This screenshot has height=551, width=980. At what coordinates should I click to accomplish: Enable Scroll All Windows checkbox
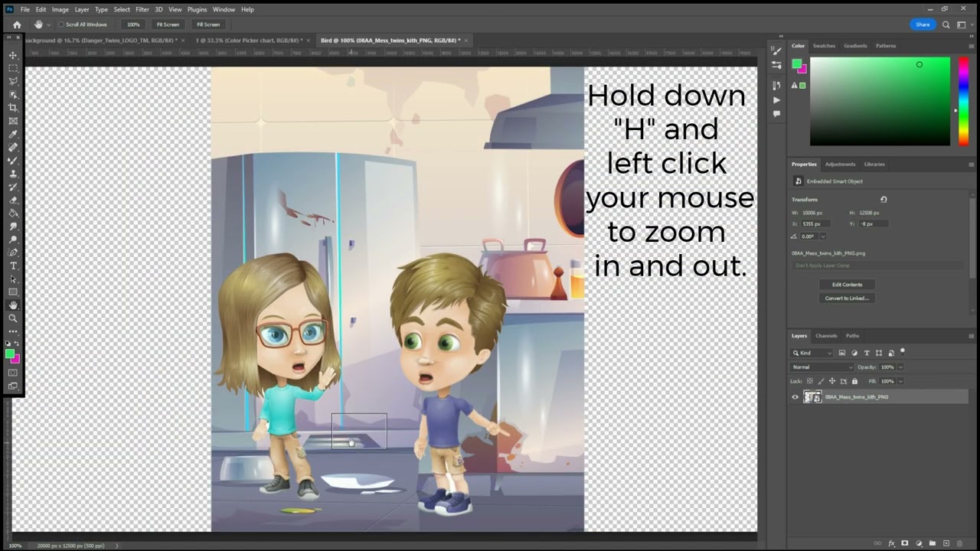coord(61,24)
